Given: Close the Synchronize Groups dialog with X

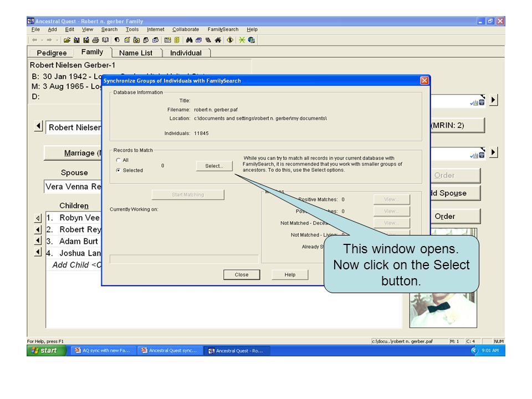Looking at the screenshot, I should [424, 80].
